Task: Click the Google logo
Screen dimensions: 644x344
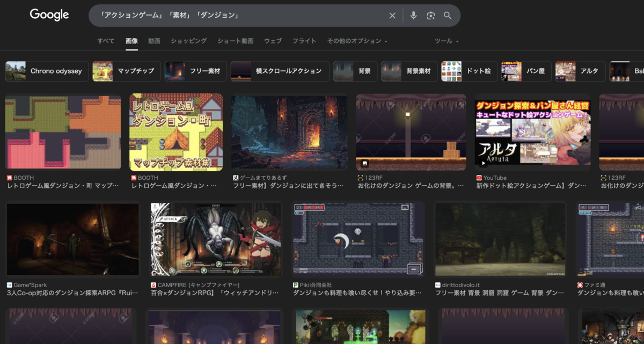Action: click(x=49, y=15)
